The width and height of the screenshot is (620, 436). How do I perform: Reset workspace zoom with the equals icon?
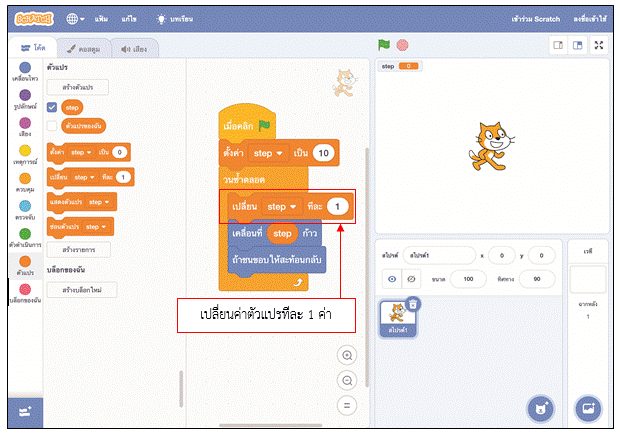pyautogui.click(x=348, y=405)
